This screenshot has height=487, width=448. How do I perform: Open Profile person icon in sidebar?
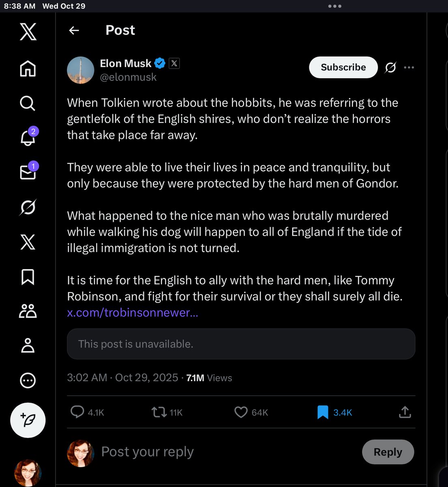(28, 345)
